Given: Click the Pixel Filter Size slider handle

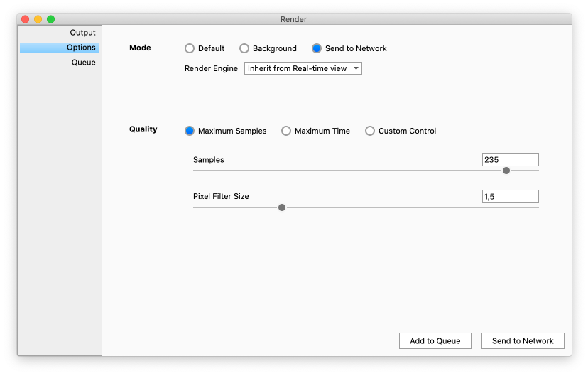Looking at the screenshot, I should 282,208.
